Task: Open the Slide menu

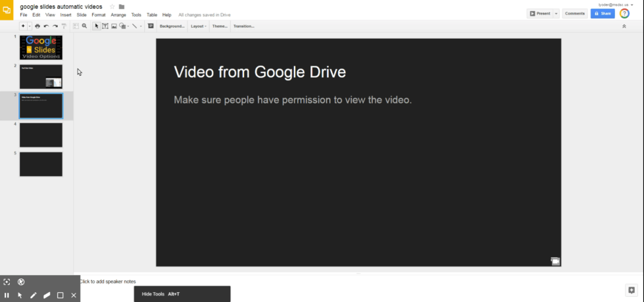Action: pyautogui.click(x=82, y=14)
